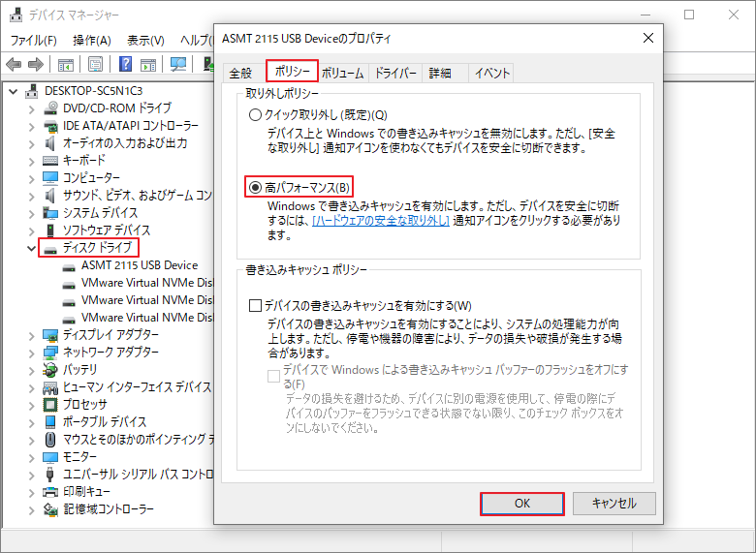This screenshot has width=756, height=553.
Task: Select the ASMT 2115 USB Device entry
Action: pyautogui.click(x=140, y=265)
